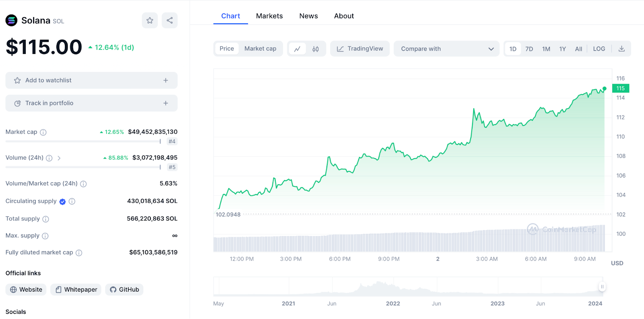Click the pie-chart icon on Track in portfolio
This screenshot has height=319, width=644.
pos(17,103)
